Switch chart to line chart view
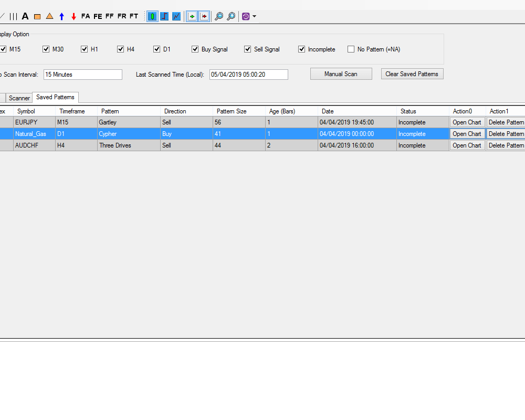 (x=176, y=16)
